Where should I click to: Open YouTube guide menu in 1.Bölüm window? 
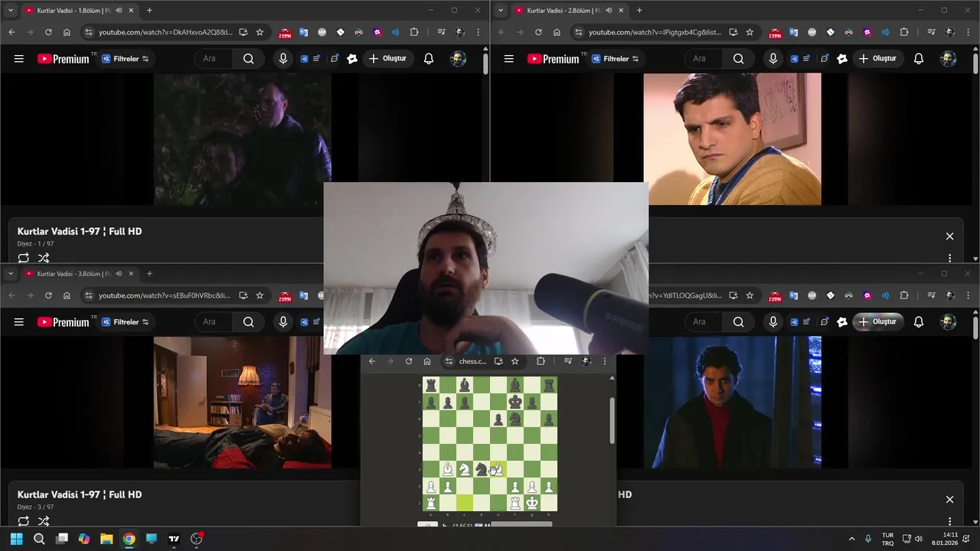19,59
